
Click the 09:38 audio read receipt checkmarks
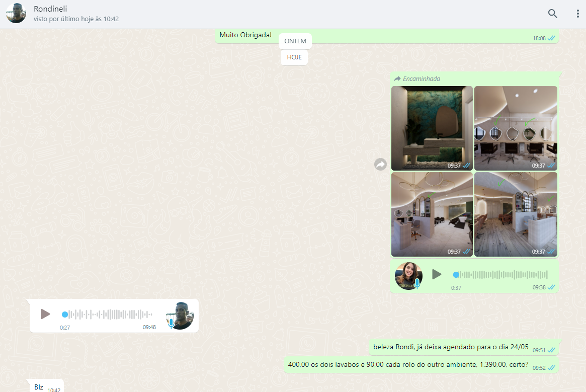pos(551,287)
